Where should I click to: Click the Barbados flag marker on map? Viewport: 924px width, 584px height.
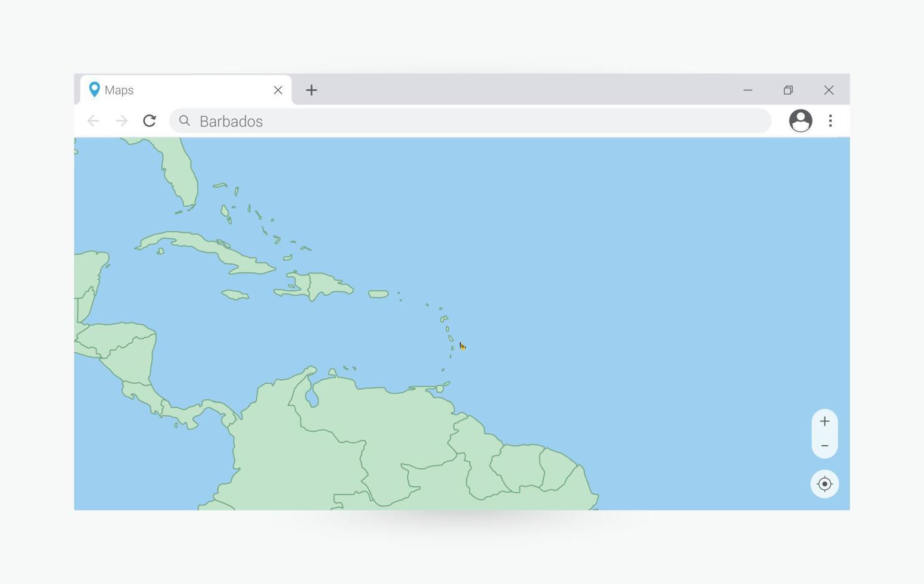(462, 346)
